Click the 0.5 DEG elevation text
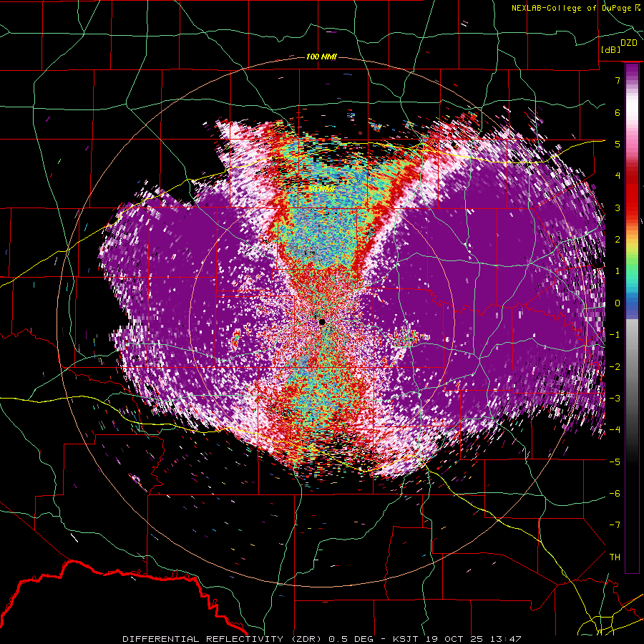The width and height of the screenshot is (644, 644). (351, 639)
